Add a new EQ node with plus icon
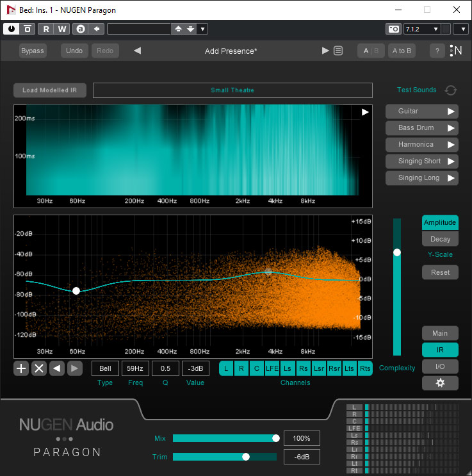 [21, 368]
